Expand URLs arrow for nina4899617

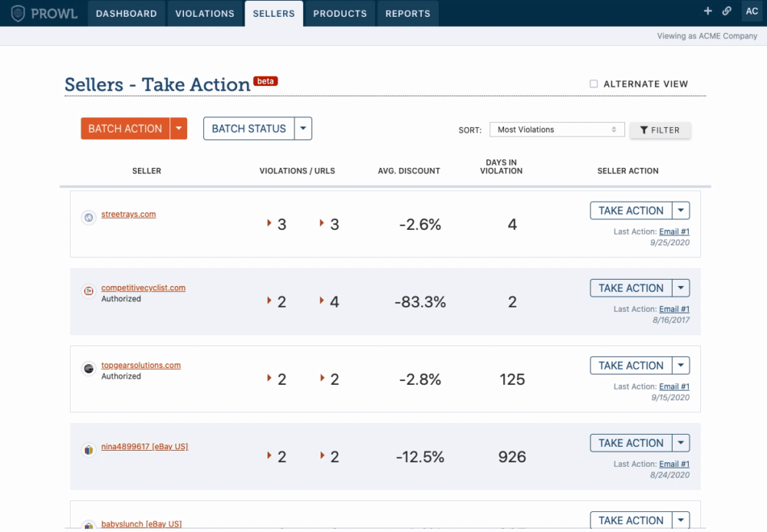[322, 455]
